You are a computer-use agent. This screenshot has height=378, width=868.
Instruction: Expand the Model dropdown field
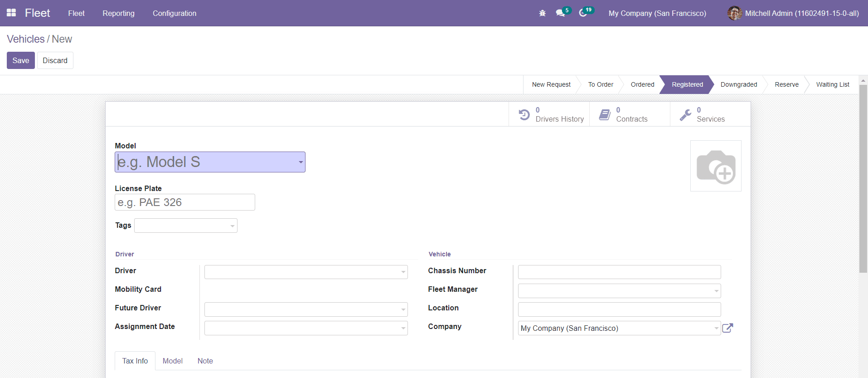301,162
